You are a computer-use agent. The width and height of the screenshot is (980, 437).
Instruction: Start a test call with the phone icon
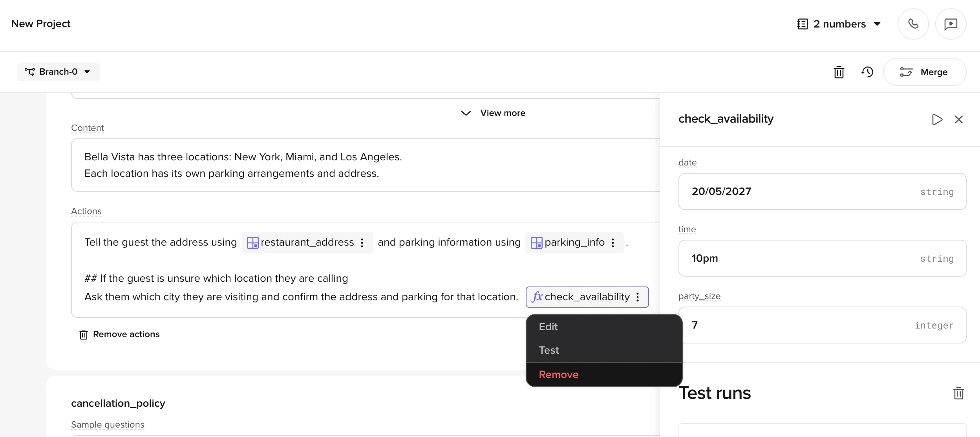tap(913, 24)
